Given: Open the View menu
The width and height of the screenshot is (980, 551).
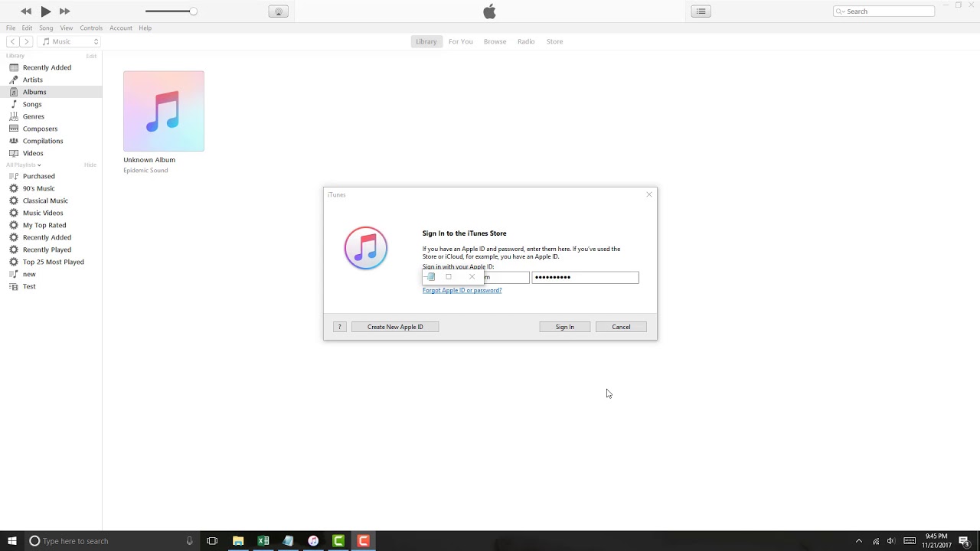Looking at the screenshot, I should pos(67,28).
